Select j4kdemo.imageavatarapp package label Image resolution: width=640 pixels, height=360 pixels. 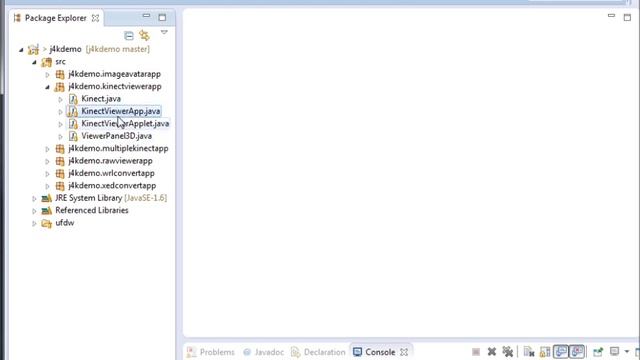point(114,74)
